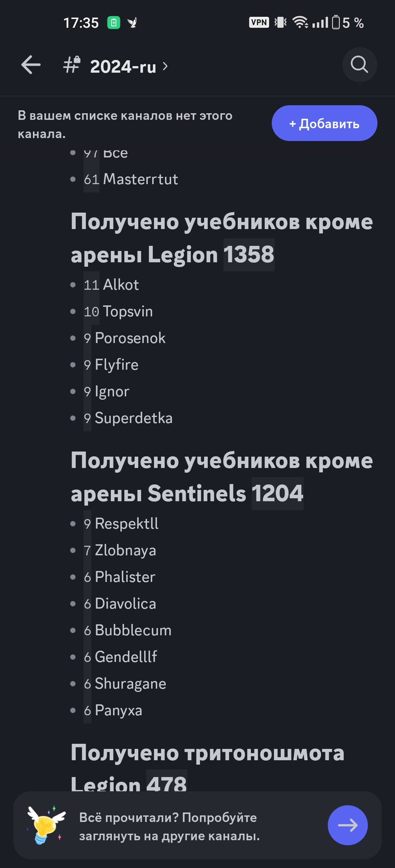Tap the battery indicator icon

point(336,23)
